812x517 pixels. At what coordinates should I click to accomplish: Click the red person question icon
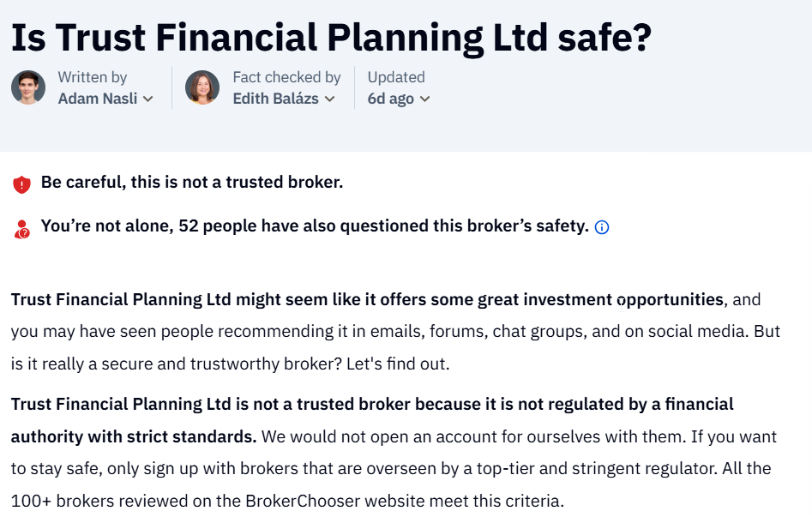pyautogui.click(x=21, y=230)
